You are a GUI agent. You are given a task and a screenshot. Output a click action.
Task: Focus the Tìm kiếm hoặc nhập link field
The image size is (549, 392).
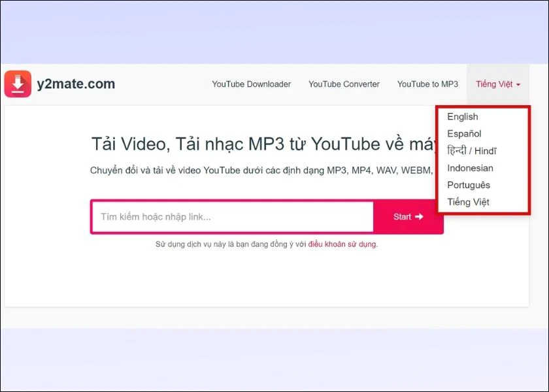tap(233, 217)
